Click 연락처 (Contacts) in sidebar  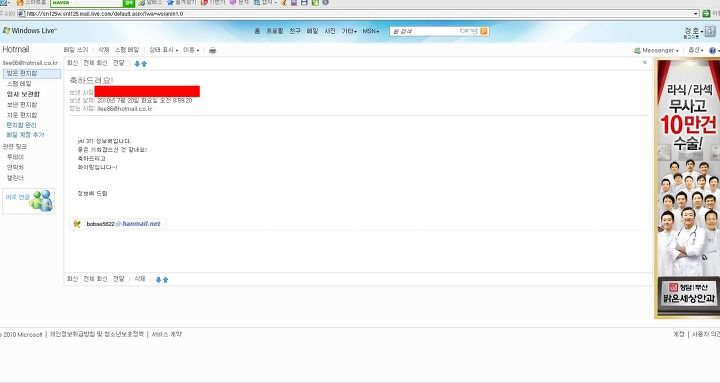tap(15, 168)
